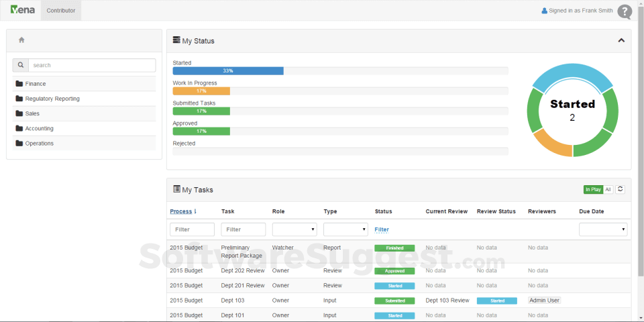The image size is (644, 322).
Task: Click the My Tasks list icon
Action: (x=176, y=189)
